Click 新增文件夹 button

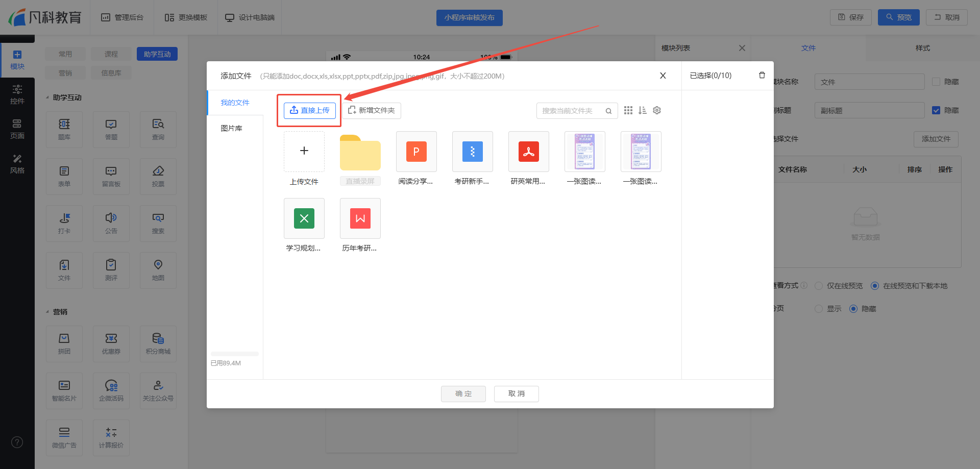pos(372,110)
